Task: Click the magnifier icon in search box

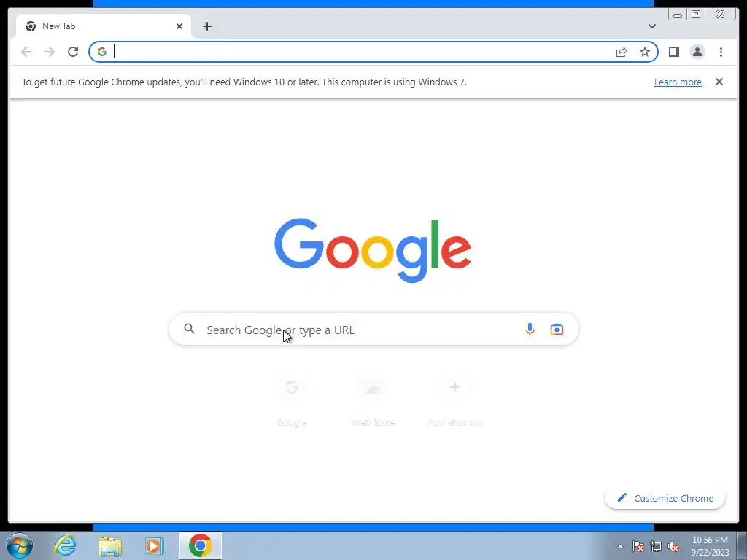Action: tap(190, 329)
